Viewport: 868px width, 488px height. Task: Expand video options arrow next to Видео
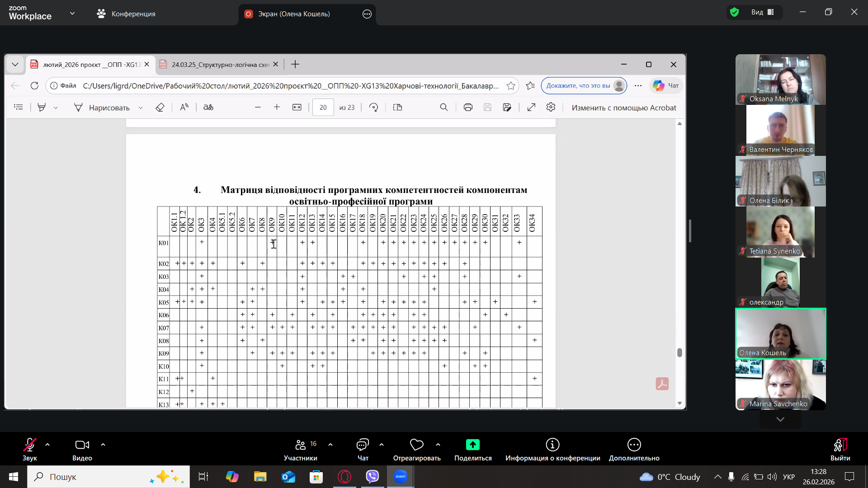[x=103, y=445]
